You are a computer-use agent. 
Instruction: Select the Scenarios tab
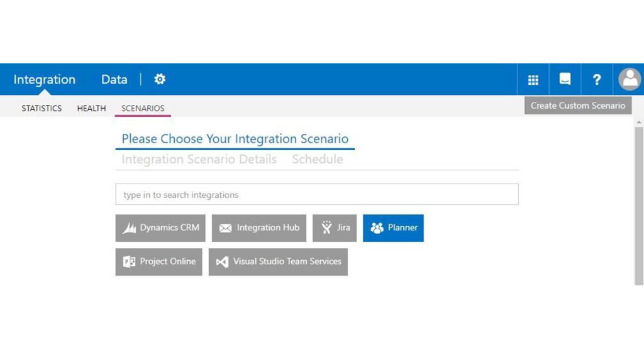pyautogui.click(x=142, y=108)
